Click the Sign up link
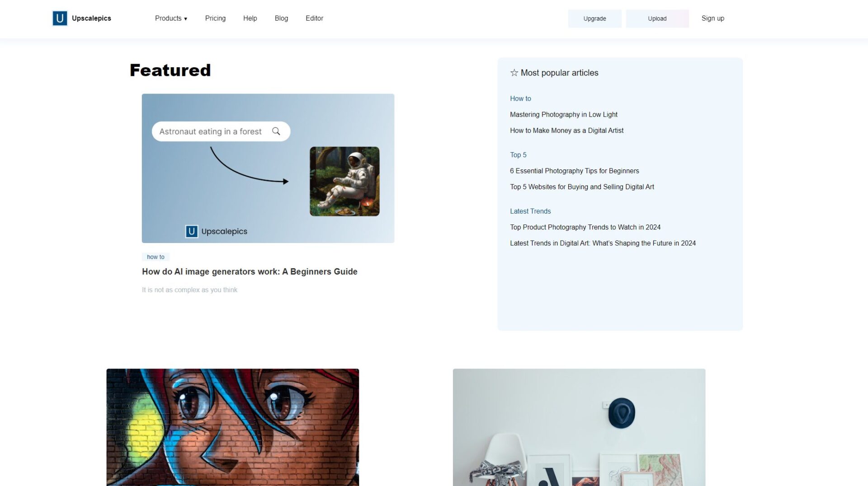 [712, 18]
